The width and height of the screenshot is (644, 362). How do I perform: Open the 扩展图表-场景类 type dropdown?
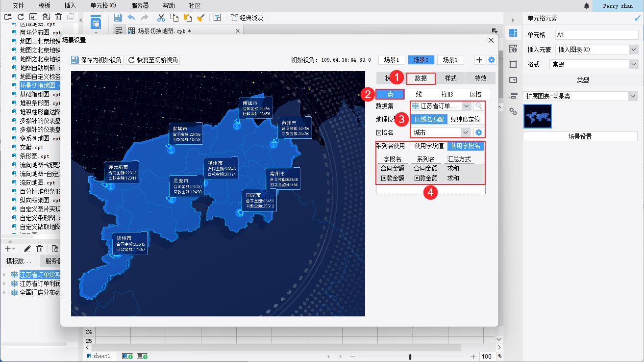(x=633, y=96)
